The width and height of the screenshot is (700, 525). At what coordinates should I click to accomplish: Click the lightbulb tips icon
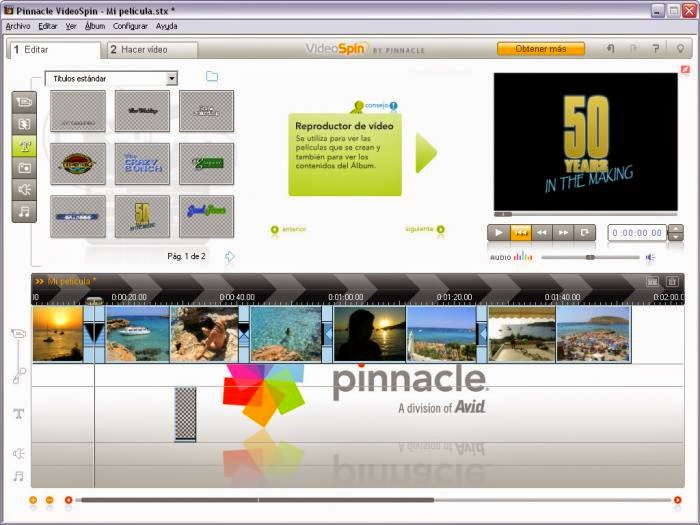[680, 49]
